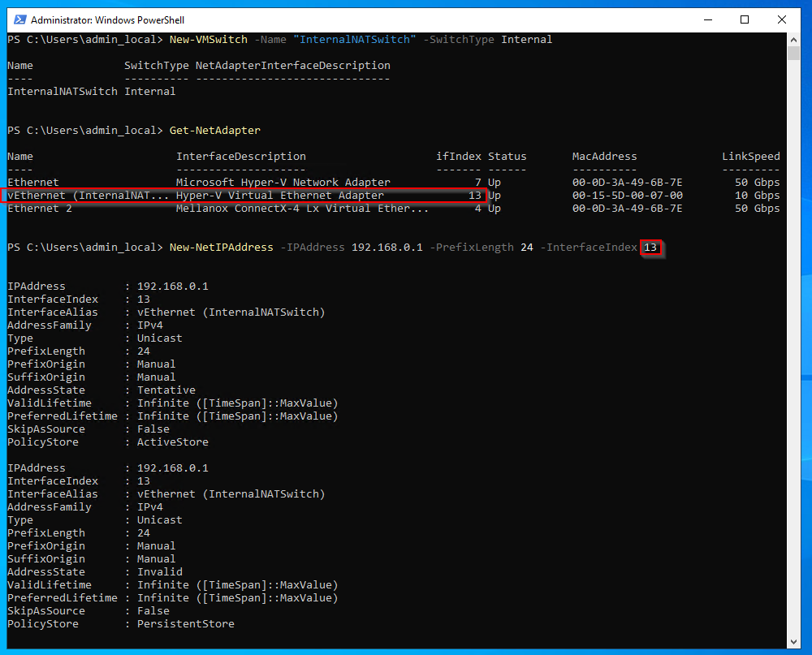Click the "Tentative" AddressState value

pos(166,390)
